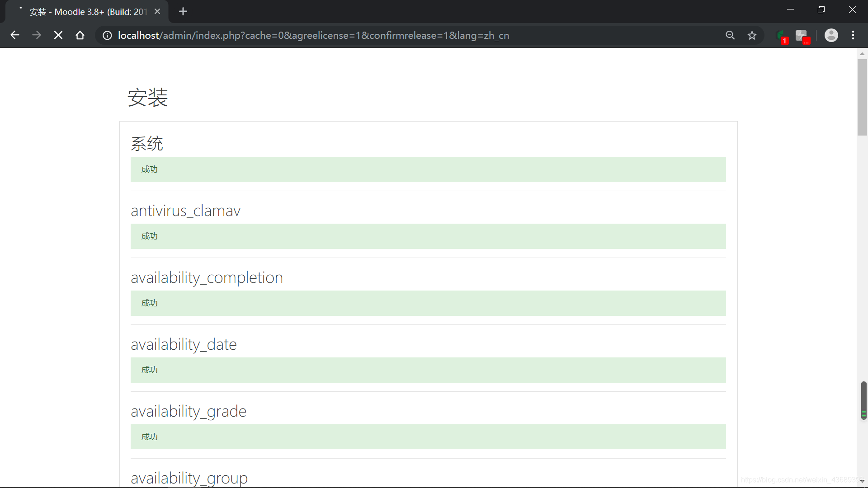Click the availability_completion heading

207,277
